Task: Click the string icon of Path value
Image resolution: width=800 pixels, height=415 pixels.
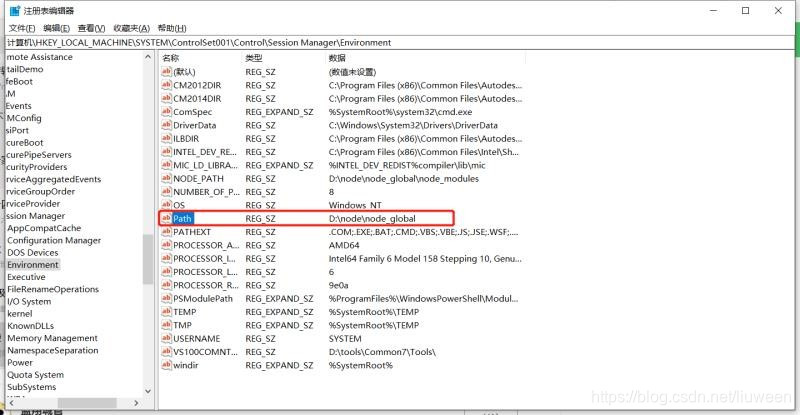Action: pos(166,218)
